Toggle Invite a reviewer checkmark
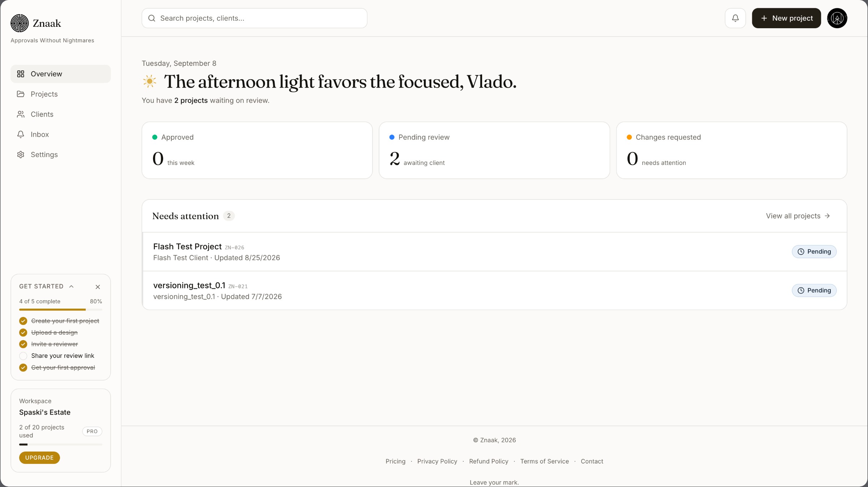This screenshot has width=868, height=487. coord(23,344)
